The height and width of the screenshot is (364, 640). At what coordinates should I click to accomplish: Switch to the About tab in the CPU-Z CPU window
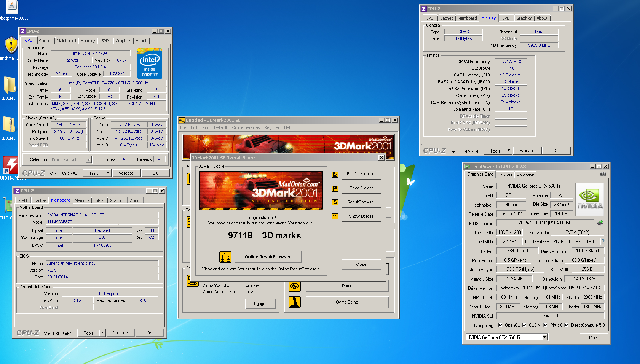[141, 41]
